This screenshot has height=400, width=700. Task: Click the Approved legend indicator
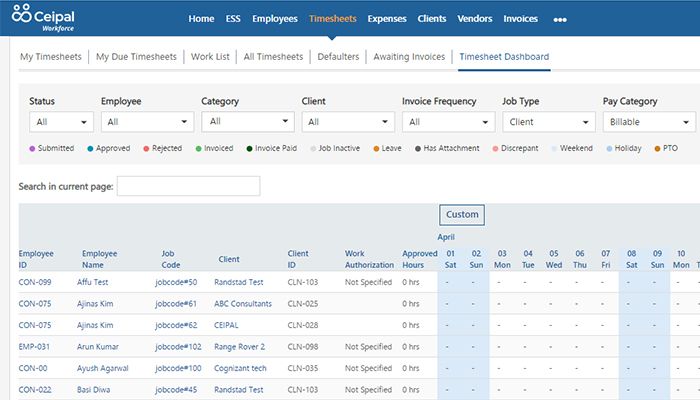(91, 148)
